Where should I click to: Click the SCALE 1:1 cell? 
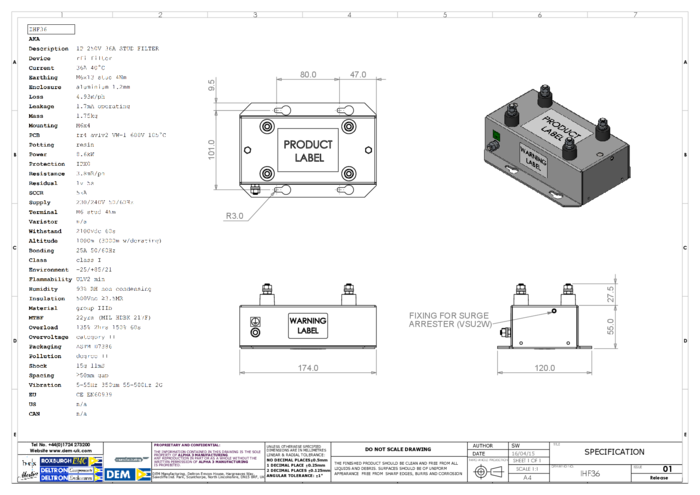[527, 469]
